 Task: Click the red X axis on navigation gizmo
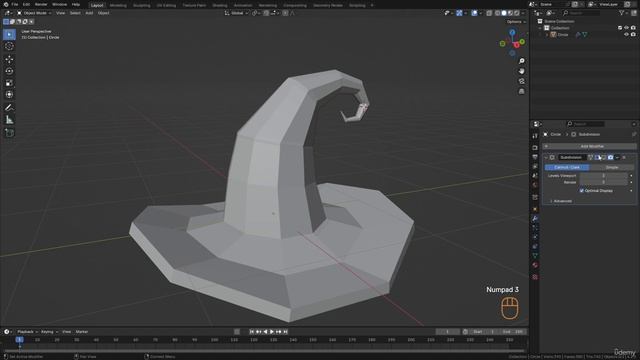516,45
